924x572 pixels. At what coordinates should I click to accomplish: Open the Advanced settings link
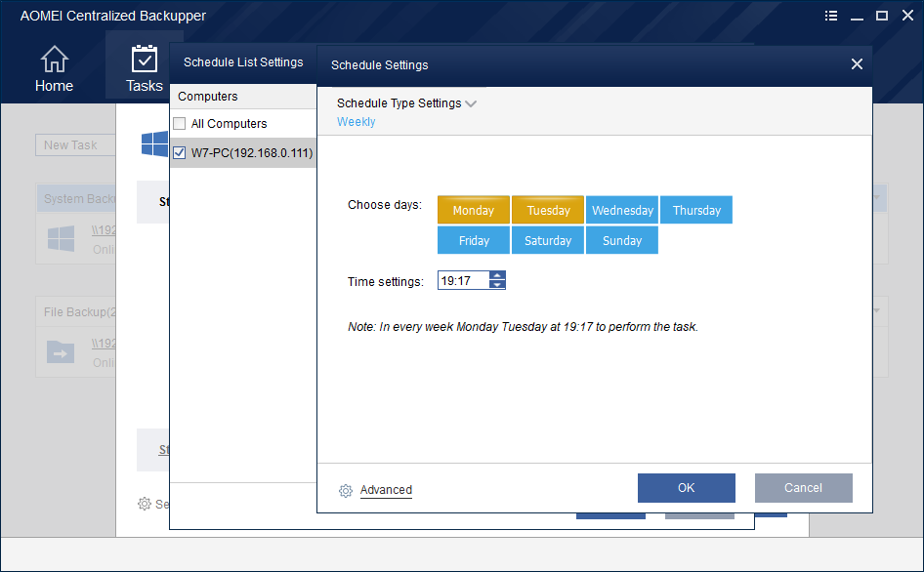(x=386, y=490)
